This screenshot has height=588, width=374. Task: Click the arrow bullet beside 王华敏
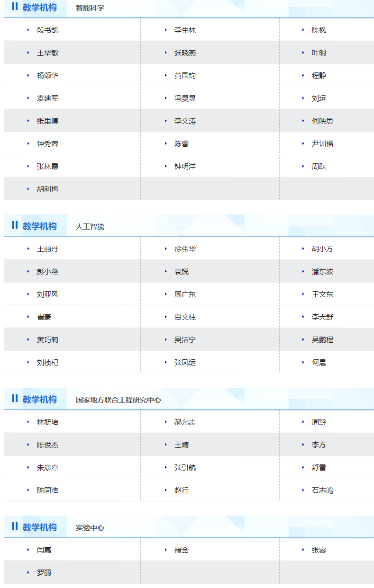[x=28, y=53]
